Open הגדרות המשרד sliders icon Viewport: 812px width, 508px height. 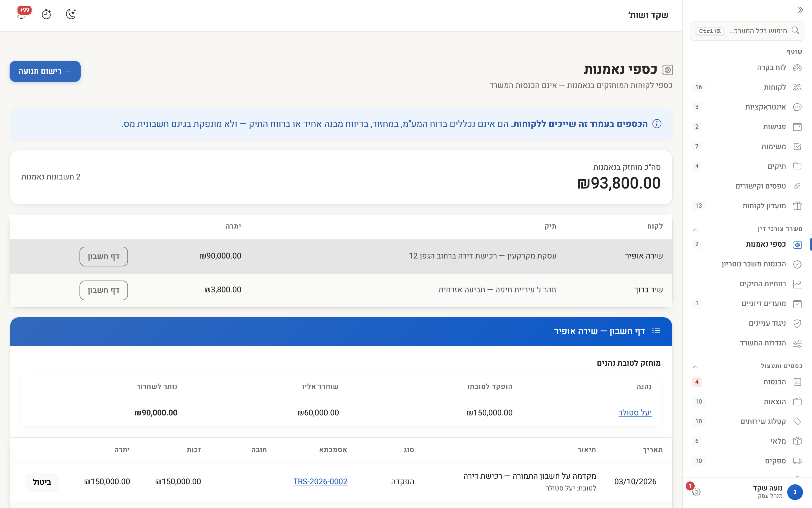coord(797,343)
